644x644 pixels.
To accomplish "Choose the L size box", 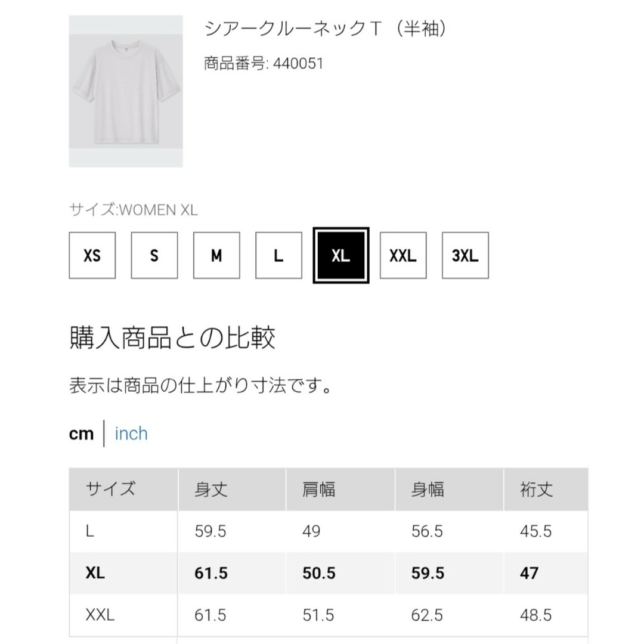I will click(278, 255).
